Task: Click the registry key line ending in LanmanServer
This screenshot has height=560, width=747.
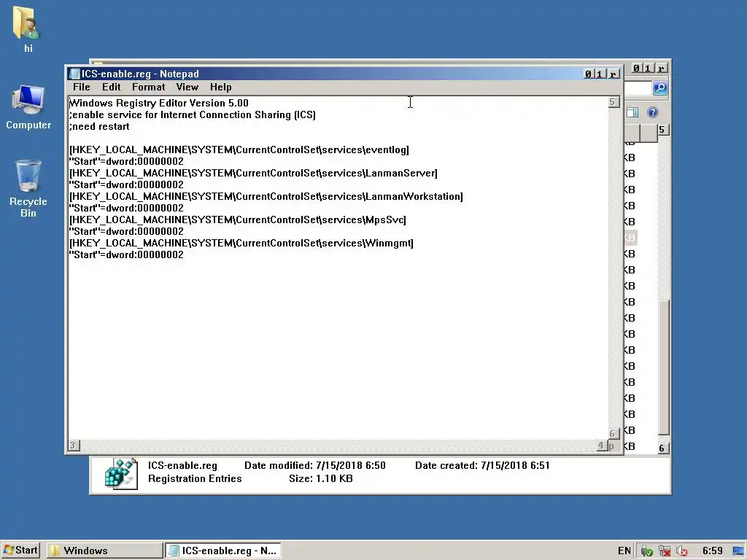Action: coord(253,174)
